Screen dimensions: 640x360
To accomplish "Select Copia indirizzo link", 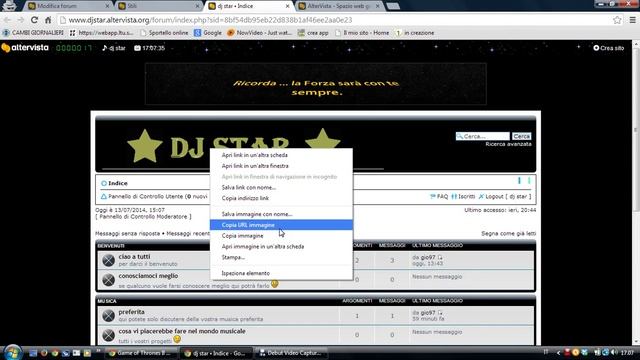I will click(281, 198).
